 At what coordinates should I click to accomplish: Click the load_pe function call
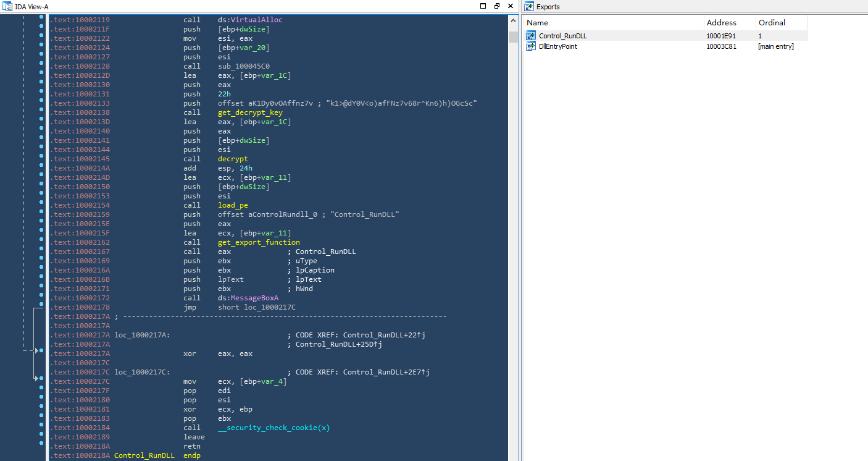233,205
